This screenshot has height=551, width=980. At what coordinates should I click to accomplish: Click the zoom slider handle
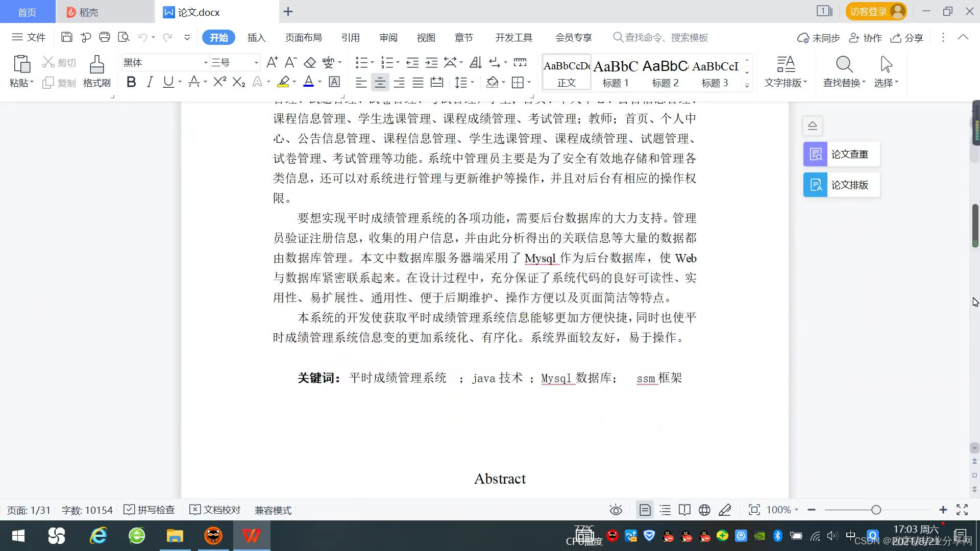coord(876,510)
